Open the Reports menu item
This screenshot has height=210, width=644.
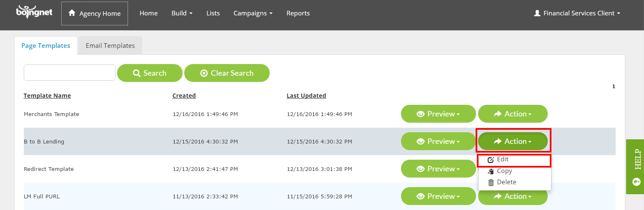(x=298, y=13)
